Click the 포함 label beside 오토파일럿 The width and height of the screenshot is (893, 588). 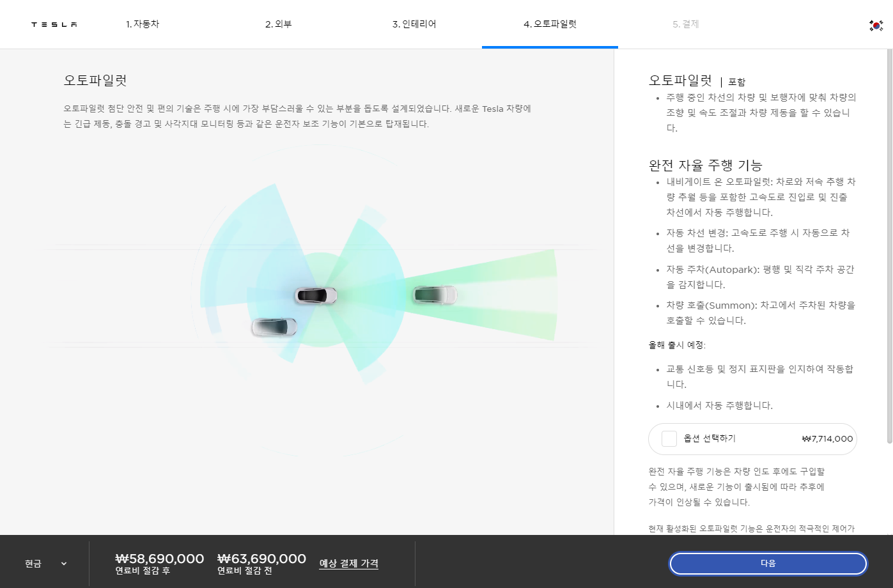[736, 82]
